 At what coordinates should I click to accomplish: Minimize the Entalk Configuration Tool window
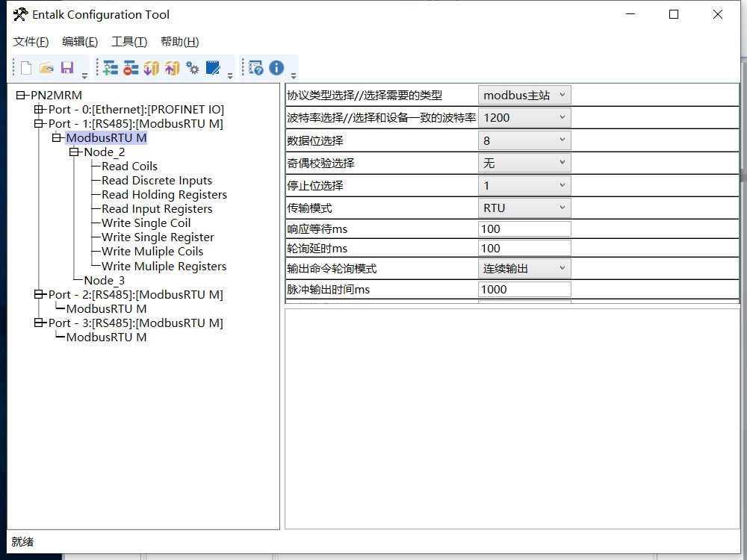[630, 14]
